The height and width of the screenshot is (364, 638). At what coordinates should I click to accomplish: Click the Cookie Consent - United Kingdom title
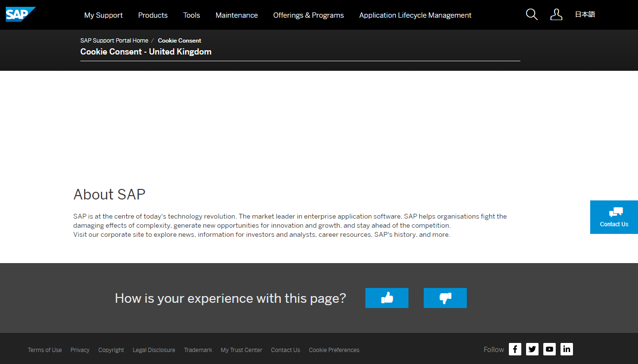pyautogui.click(x=146, y=52)
